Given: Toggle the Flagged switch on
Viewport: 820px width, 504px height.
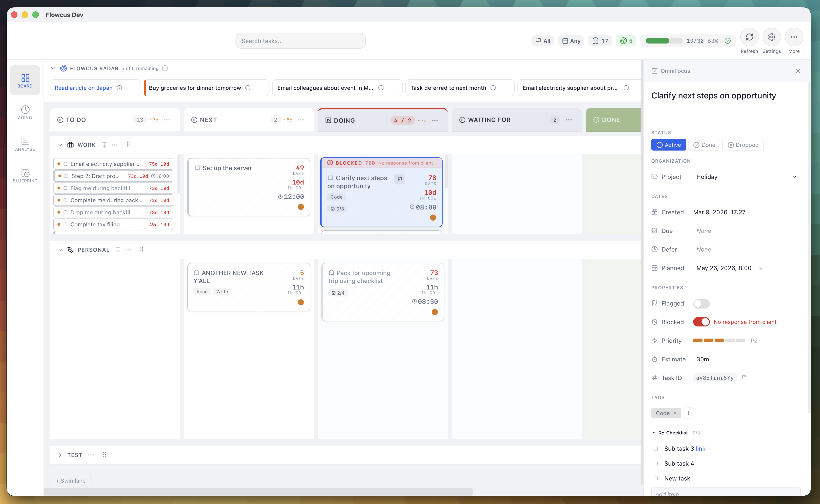Looking at the screenshot, I should 701,303.
